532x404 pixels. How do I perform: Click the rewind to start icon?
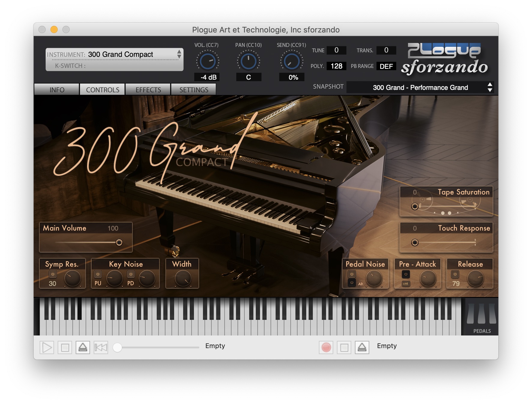click(101, 347)
